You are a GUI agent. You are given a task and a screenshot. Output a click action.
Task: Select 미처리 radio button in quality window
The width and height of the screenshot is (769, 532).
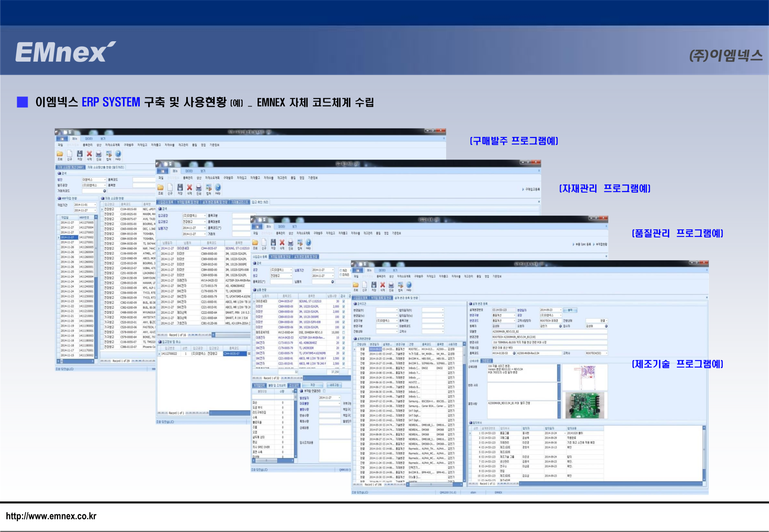(341, 275)
